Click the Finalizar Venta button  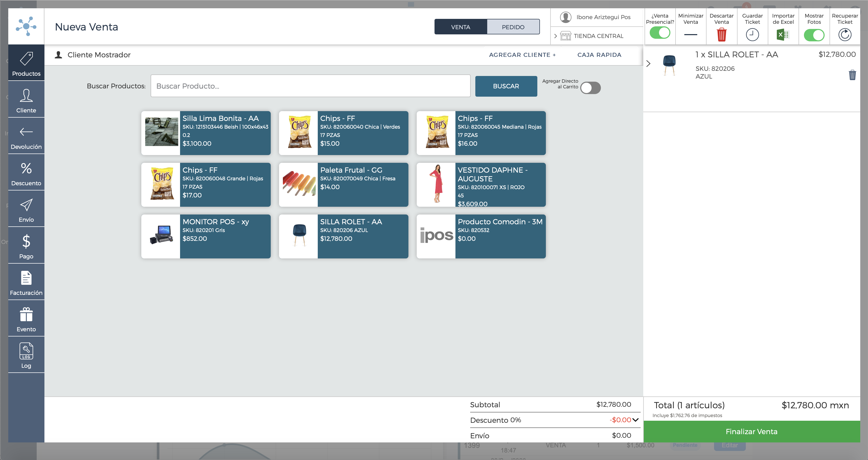[x=751, y=431]
